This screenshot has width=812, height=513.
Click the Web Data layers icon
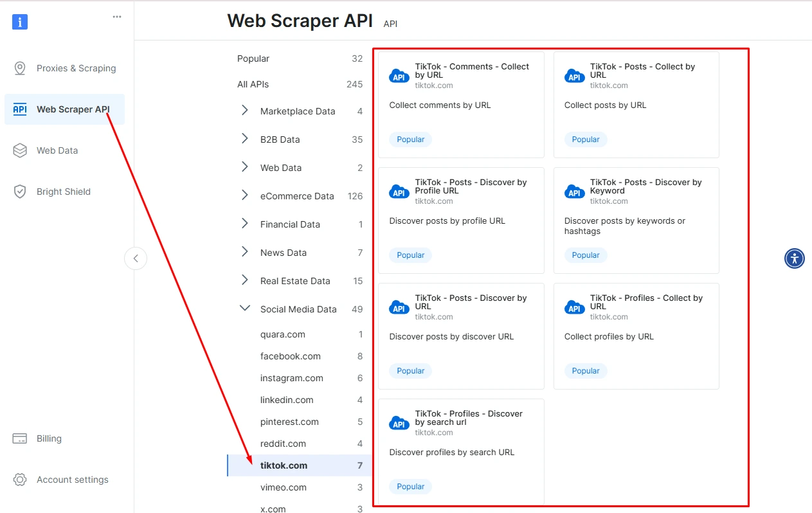pos(20,150)
